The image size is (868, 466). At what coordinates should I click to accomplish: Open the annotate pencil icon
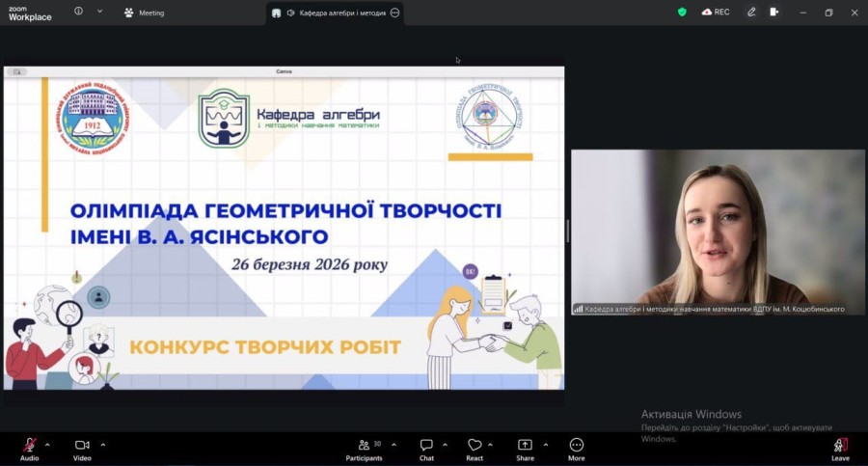tap(751, 12)
